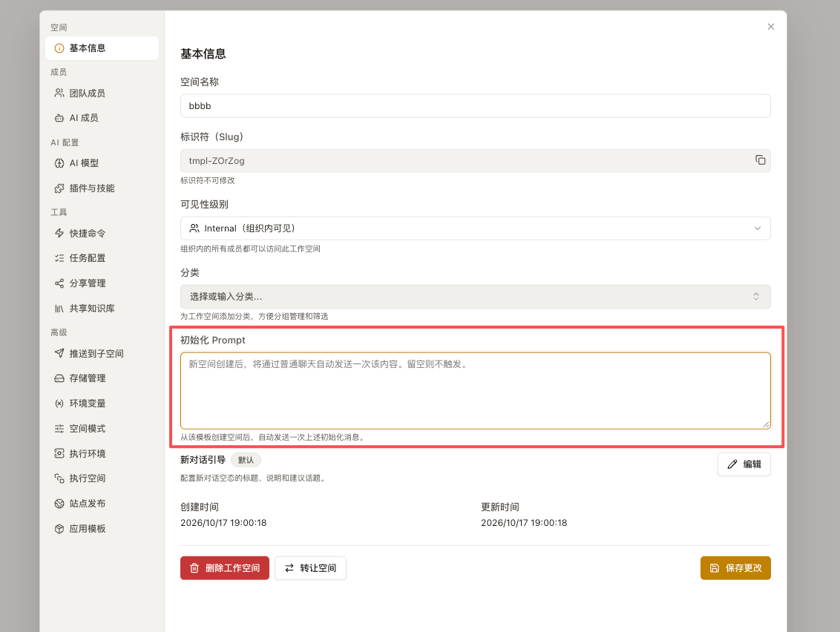Click the chevron arrow of visibility dropdown

click(x=758, y=228)
